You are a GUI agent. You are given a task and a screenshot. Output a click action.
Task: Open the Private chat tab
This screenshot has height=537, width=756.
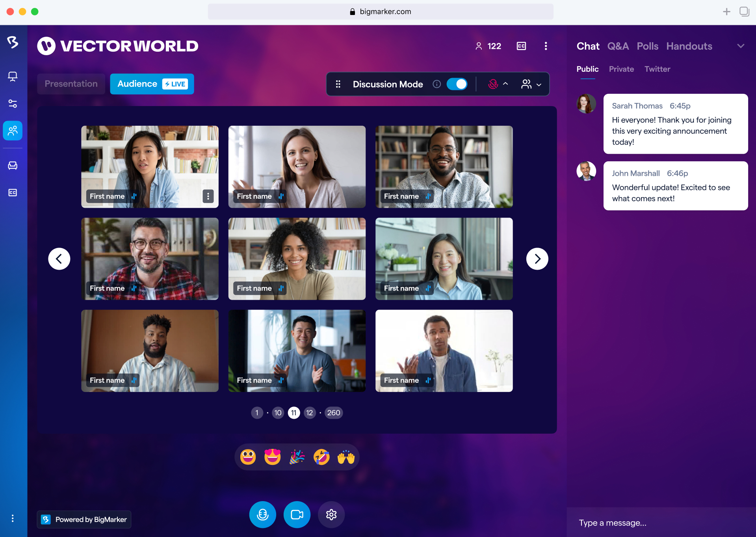[621, 69]
